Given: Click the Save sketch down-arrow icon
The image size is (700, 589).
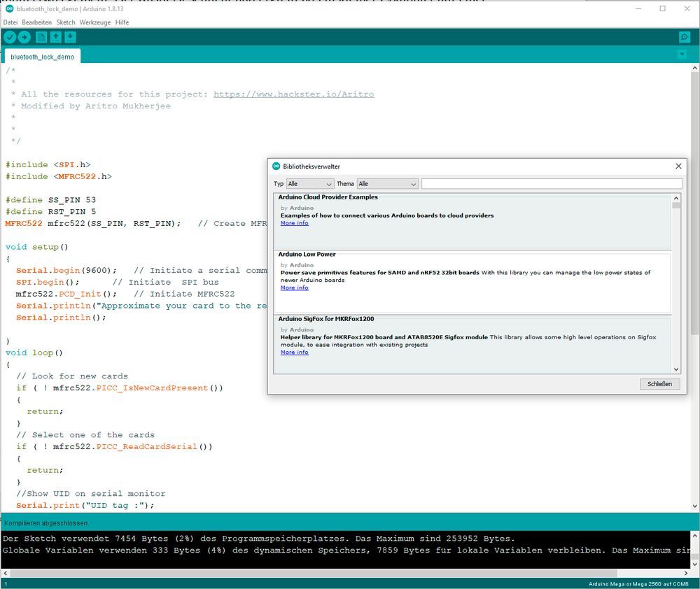Looking at the screenshot, I should [x=70, y=37].
